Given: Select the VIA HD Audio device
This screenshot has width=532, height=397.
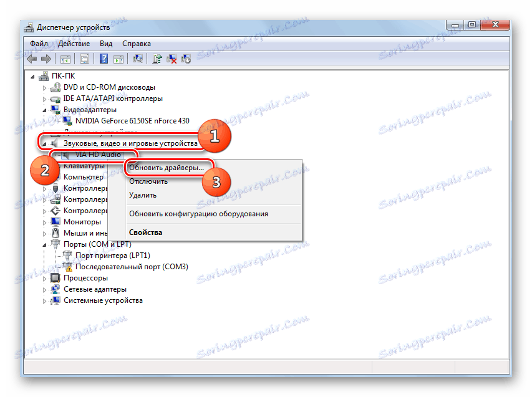Looking at the screenshot, I should click(x=98, y=155).
